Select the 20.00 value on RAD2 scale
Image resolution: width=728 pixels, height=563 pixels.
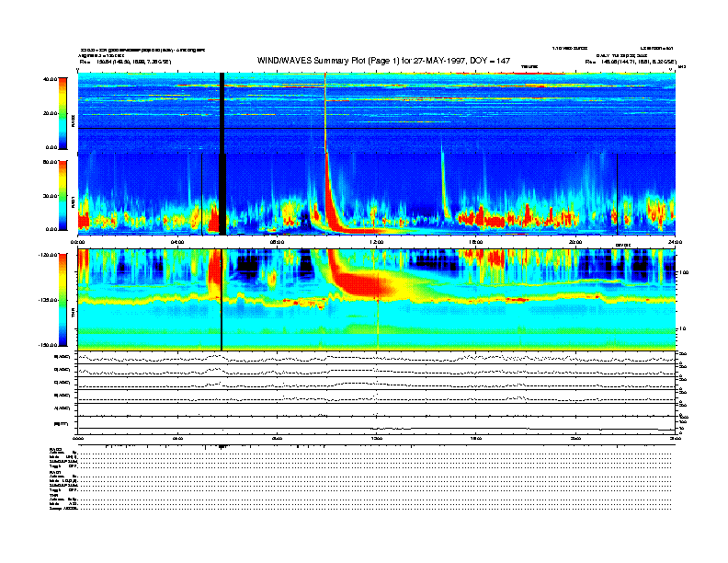(x=50, y=113)
